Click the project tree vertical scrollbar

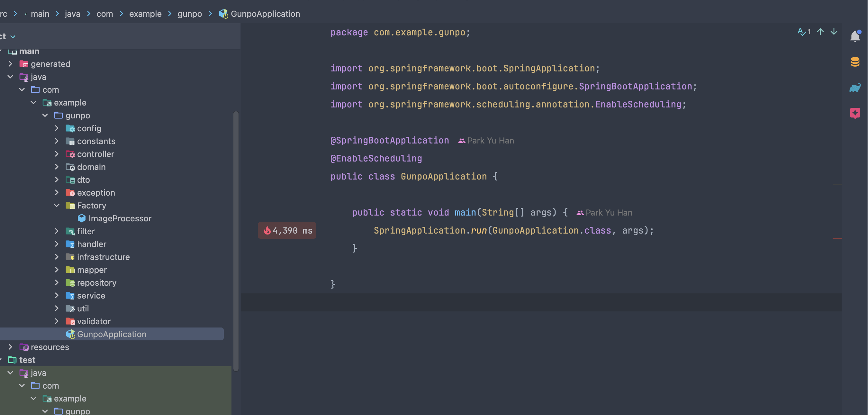[x=236, y=241]
